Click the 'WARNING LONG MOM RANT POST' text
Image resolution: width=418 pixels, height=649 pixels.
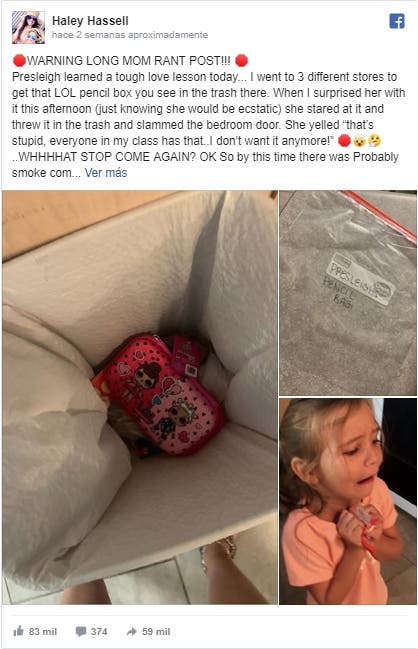point(129,60)
